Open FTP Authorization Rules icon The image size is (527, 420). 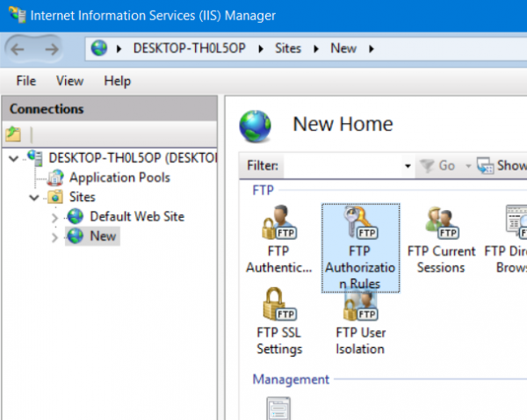359,228
